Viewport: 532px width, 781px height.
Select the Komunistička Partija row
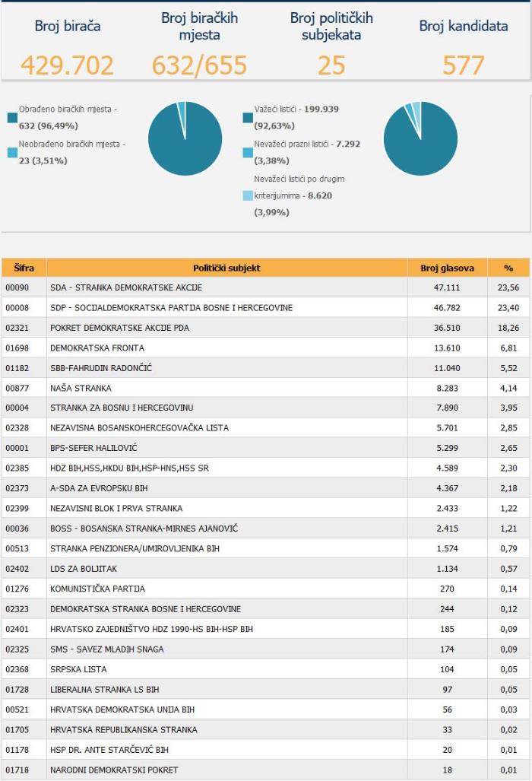[266, 589]
